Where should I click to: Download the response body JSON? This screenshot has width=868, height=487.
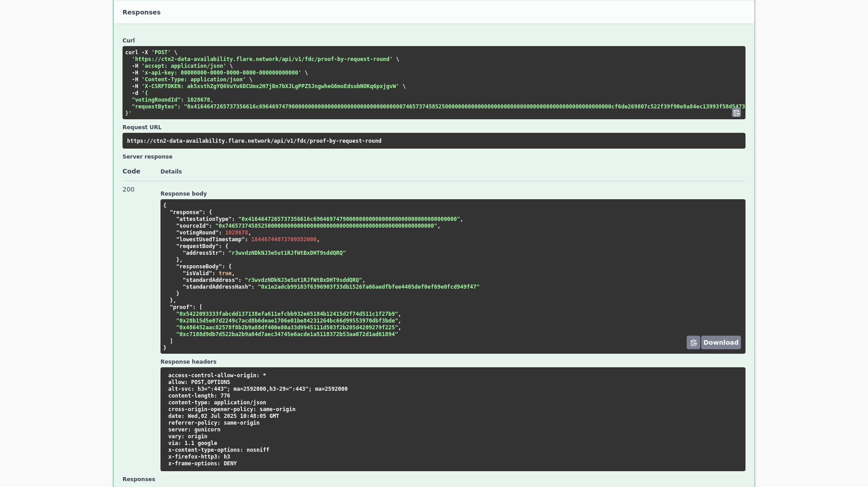point(721,342)
